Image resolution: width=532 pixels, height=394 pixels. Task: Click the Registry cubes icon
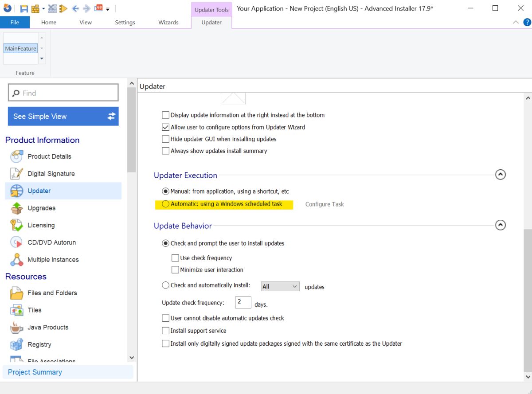click(x=16, y=344)
